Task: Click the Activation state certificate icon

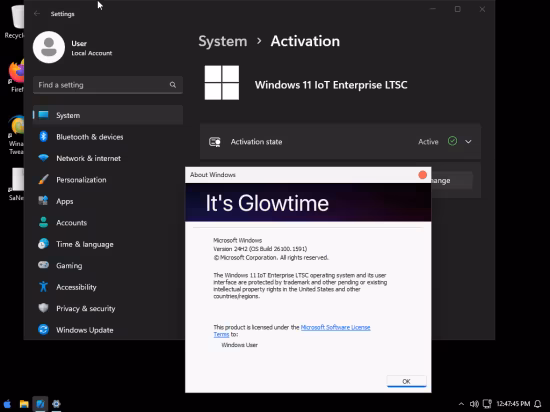Action: point(215,142)
